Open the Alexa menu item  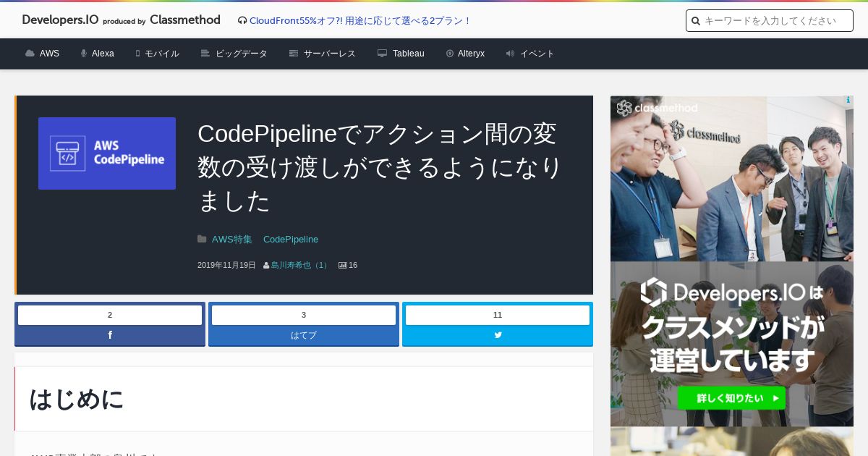click(x=103, y=54)
